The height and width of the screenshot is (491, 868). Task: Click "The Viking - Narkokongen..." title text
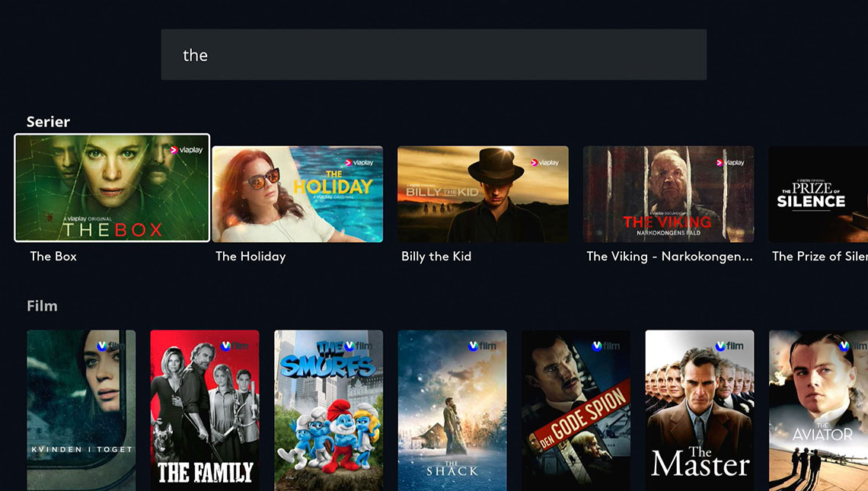coord(670,257)
